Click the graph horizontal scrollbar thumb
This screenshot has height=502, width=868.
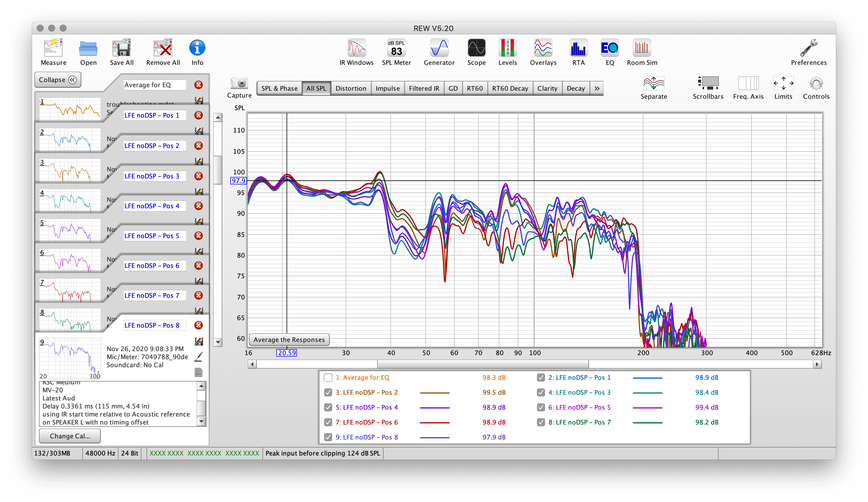[483, 364]
